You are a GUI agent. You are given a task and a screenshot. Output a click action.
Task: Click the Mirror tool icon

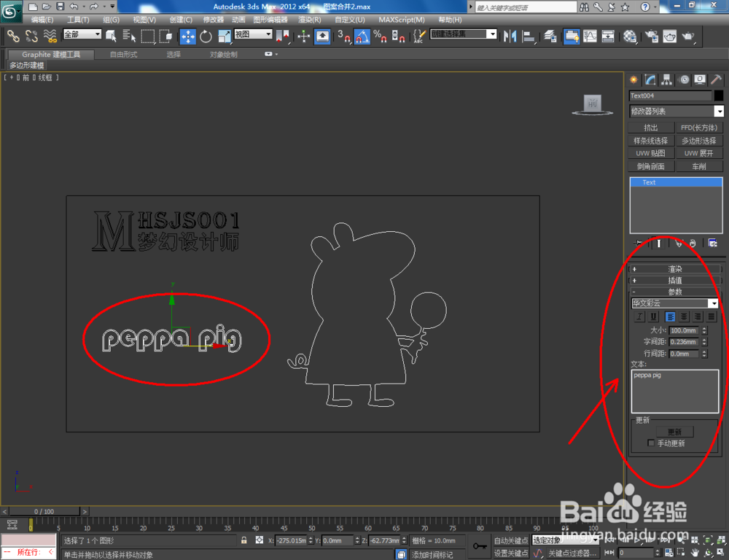coord(510,36)
